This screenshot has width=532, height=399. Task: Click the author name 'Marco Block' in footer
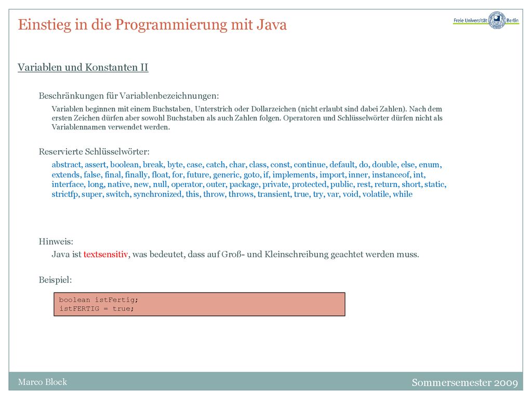[43, 382]
